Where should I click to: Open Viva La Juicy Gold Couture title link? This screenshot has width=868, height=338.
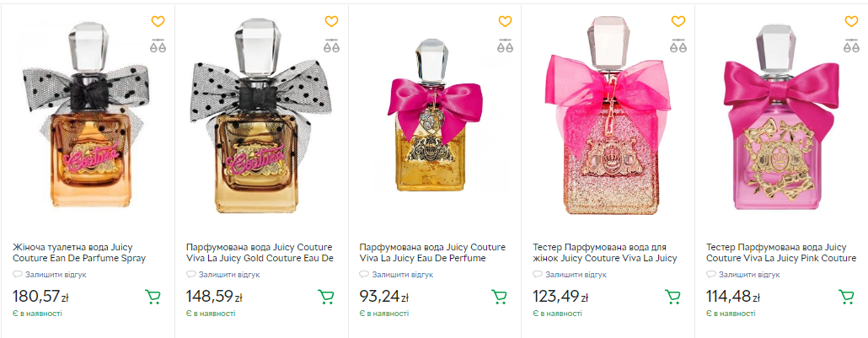(x=260, y=253)
